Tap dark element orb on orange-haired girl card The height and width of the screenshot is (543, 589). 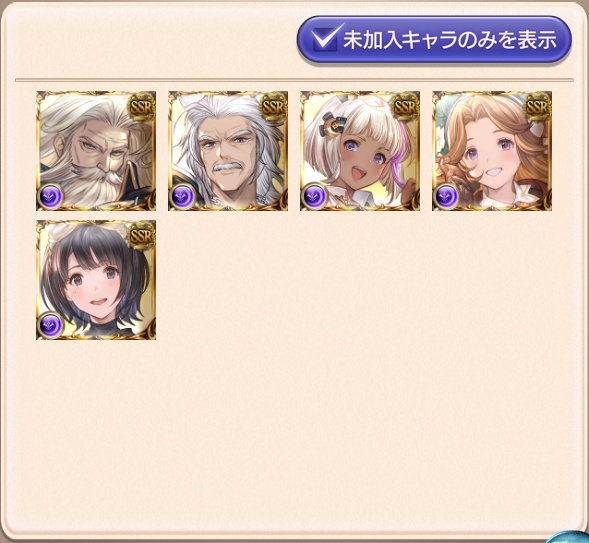pos(447,196)
